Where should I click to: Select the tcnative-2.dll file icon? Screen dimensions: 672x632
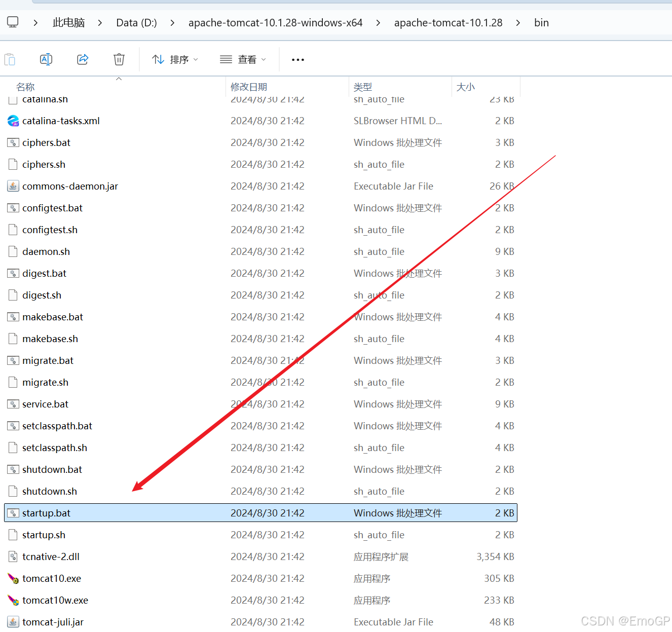click(x=13, y=556)
